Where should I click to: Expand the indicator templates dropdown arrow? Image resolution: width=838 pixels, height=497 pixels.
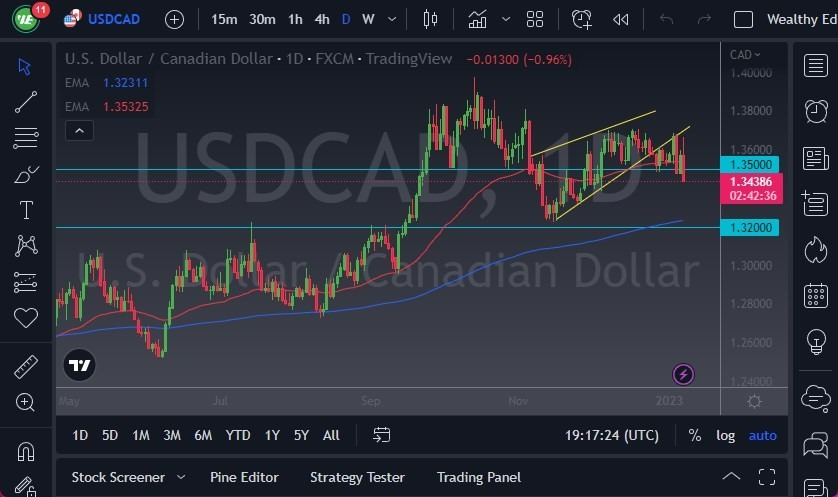[x=506, y=20]
